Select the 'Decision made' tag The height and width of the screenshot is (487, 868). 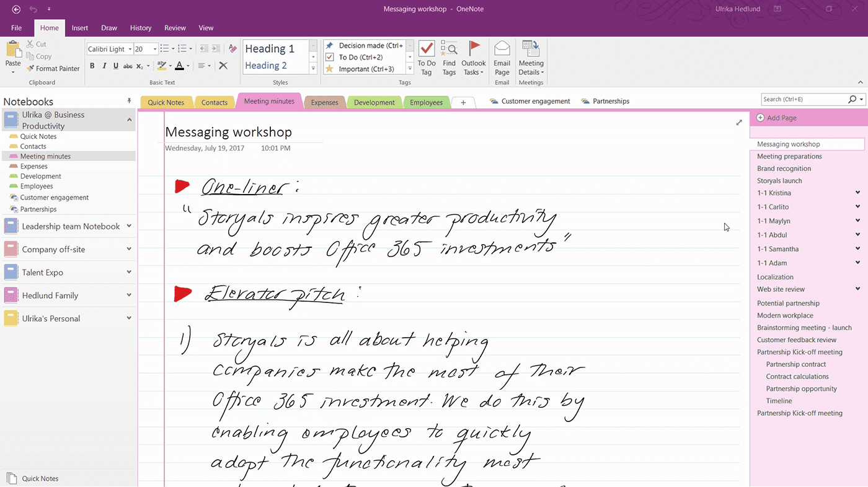point(365,45)
